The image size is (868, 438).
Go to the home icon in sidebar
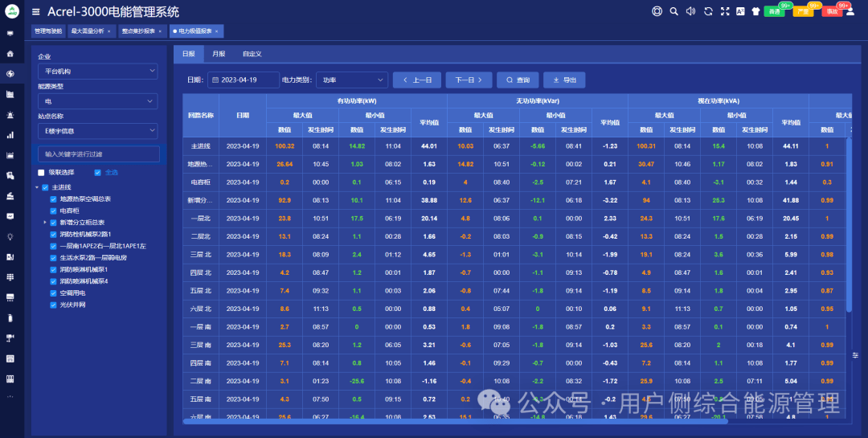click(10, 54)
